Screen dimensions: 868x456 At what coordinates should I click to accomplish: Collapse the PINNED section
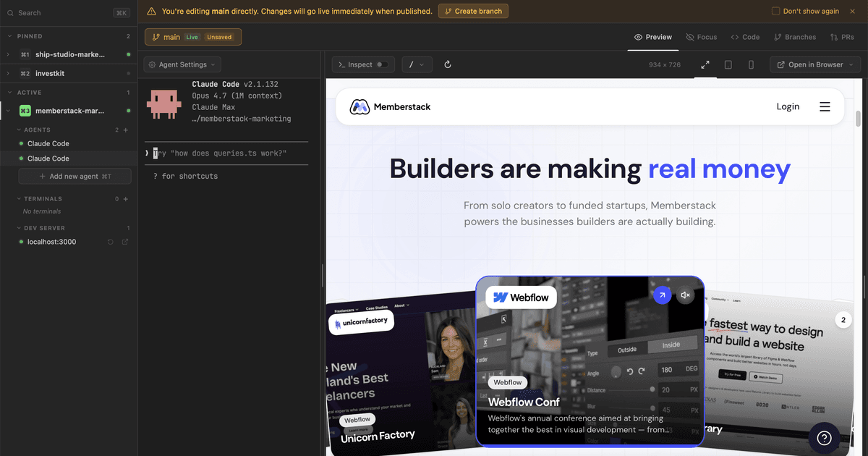(x=9, y=36)
